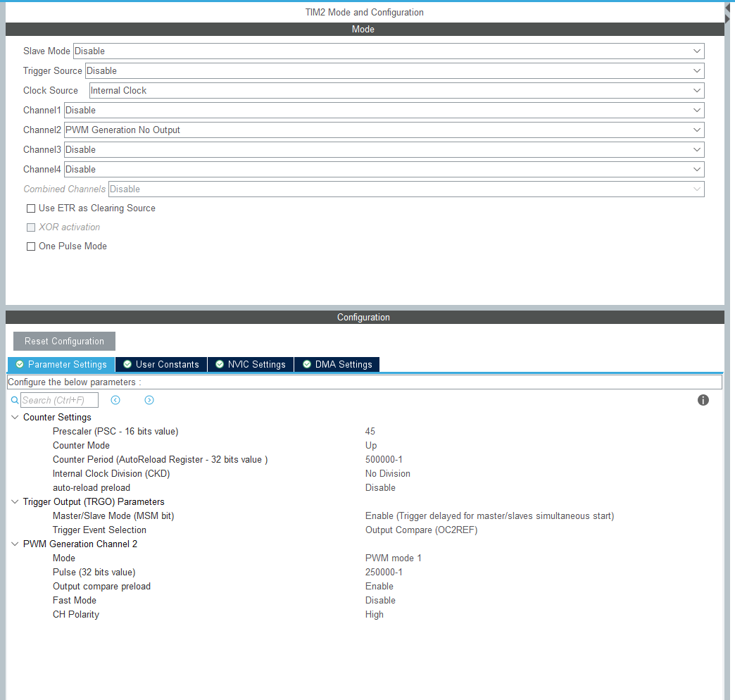Click the CH Polarity row label
The image size is (735, 700).
[x=76, y=613]
